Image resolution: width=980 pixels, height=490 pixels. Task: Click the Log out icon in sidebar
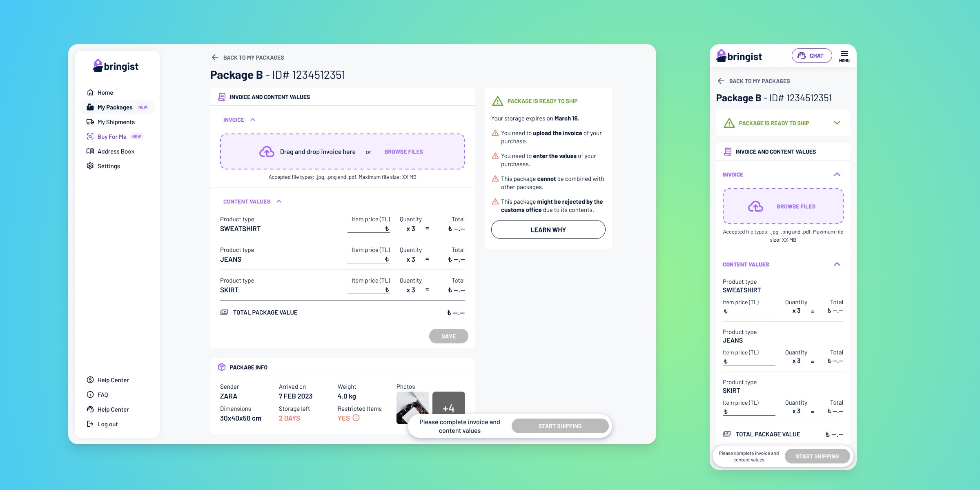[x=90, y=424]
